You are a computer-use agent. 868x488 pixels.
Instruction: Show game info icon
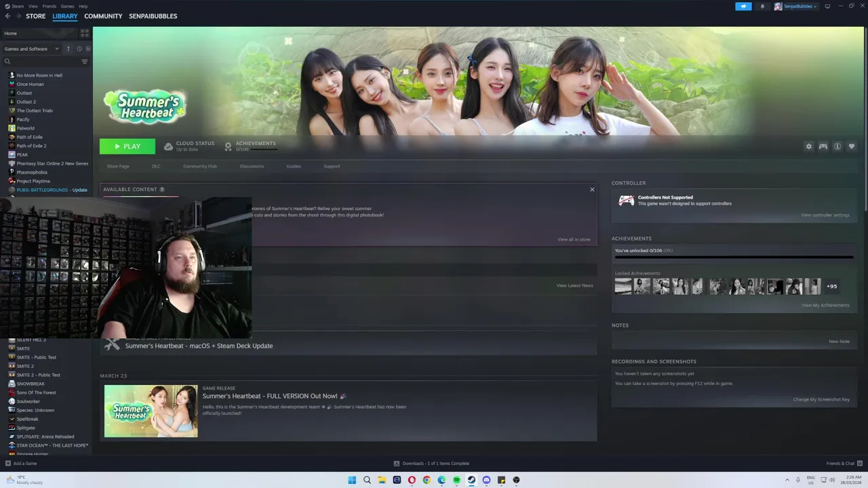click(837, 146)
